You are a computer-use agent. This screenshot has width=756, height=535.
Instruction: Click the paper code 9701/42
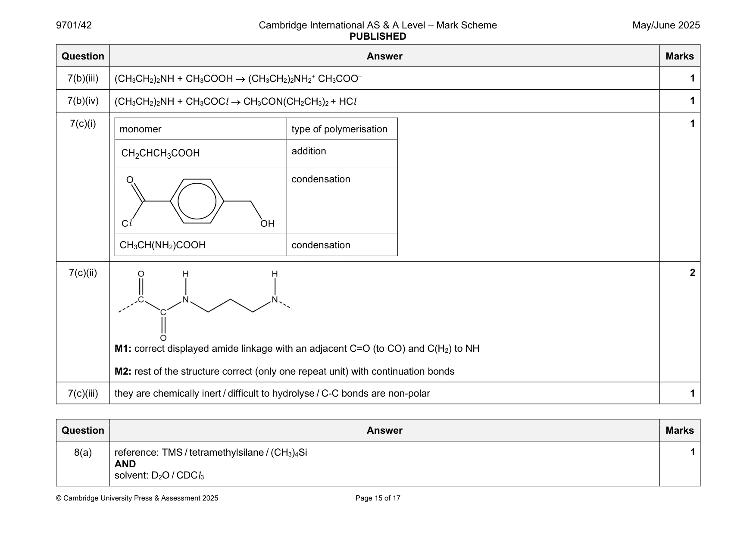pos(74,25)
